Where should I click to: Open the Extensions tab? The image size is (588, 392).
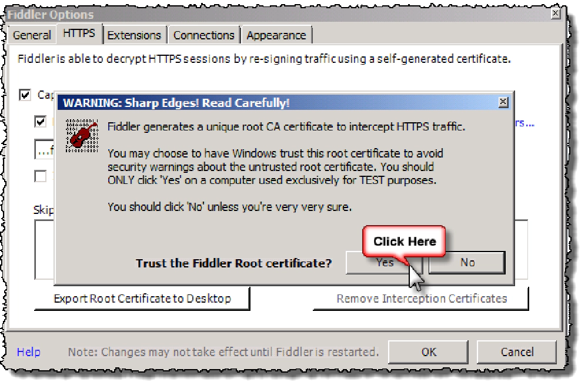(x=134, y=35)
